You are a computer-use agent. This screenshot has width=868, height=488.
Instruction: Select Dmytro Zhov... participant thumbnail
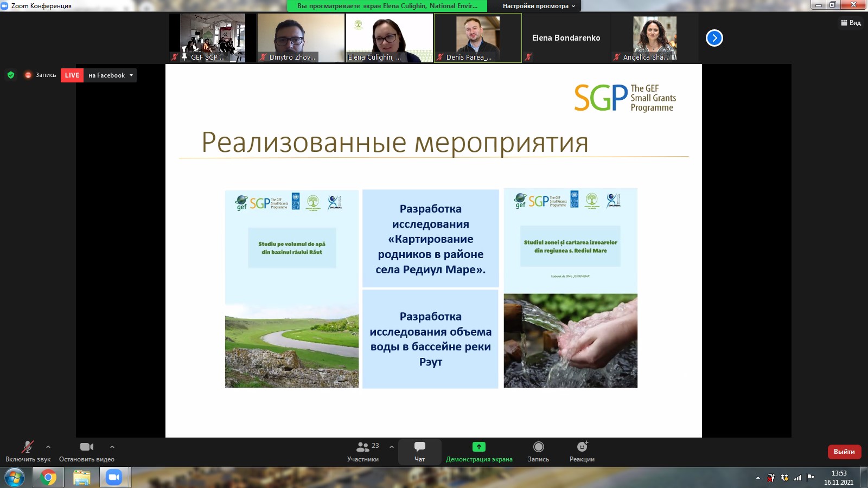coord(301,38)
